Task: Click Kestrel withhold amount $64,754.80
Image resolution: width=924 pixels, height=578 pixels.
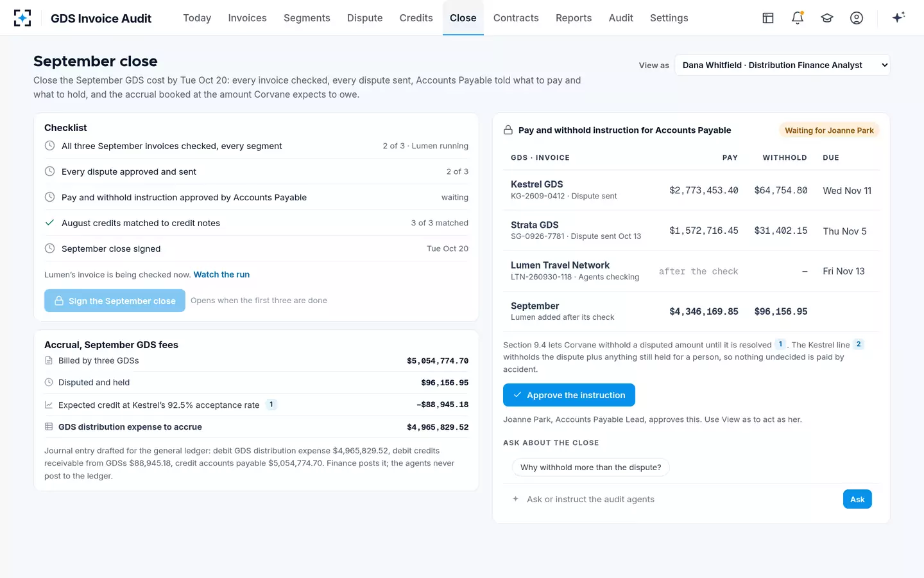Action: point(781,191)
